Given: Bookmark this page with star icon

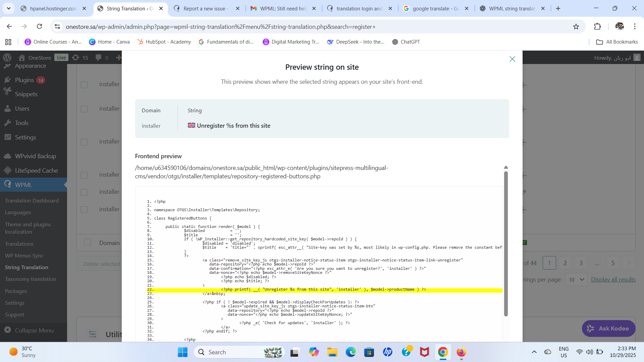Looking at the screenshot, I should point(576,26).
